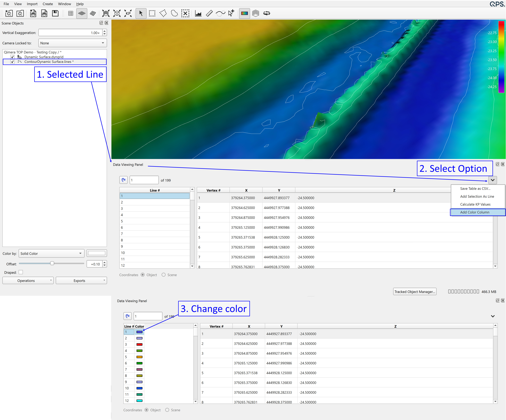Toggle the color scale bar icon
This screenshot has height=420, width=506.
[x=244, y=13]
